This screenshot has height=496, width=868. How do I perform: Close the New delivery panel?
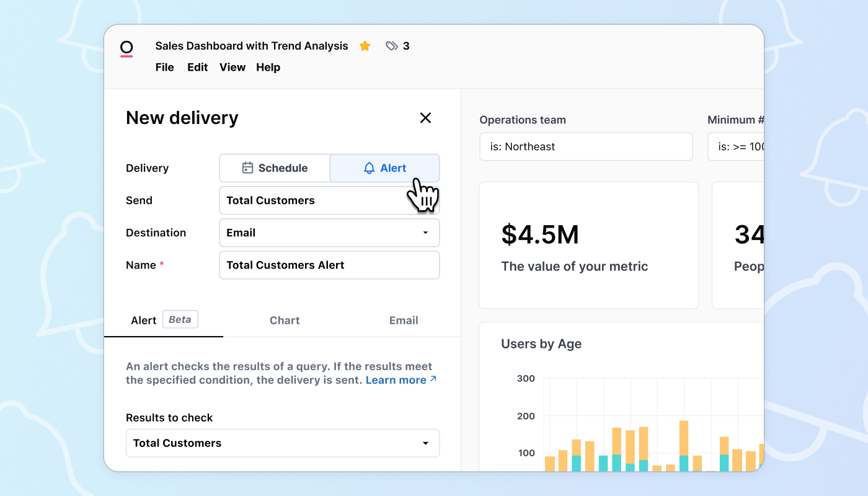425,118
